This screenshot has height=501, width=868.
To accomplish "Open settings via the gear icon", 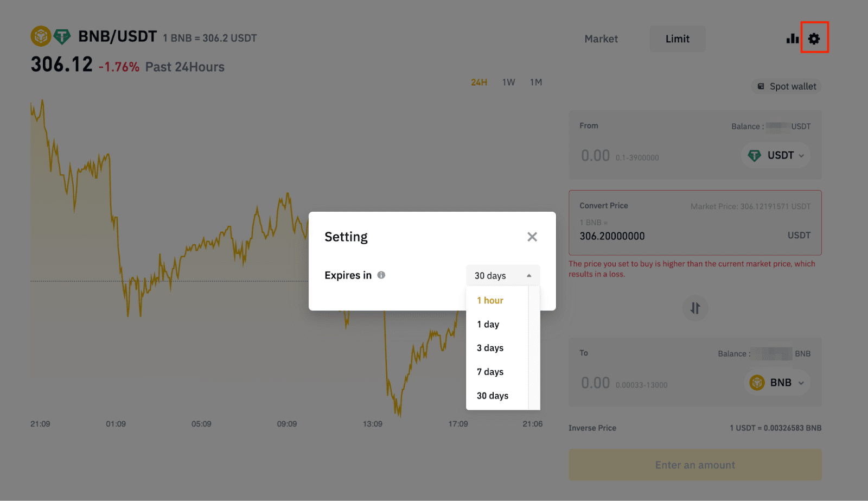I will point(814,39).
